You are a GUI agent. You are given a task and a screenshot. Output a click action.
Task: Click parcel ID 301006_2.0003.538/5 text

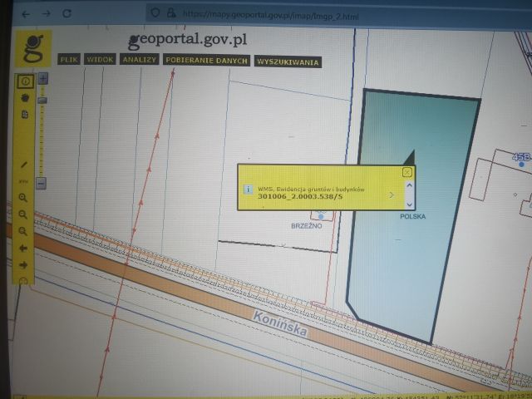(300, 196)
